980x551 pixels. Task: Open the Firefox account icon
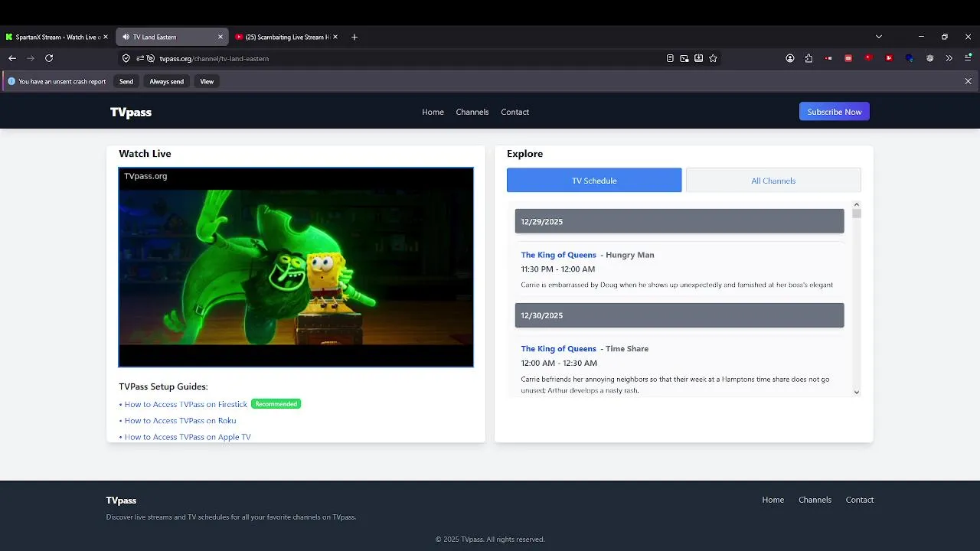(x=790, y=58)
